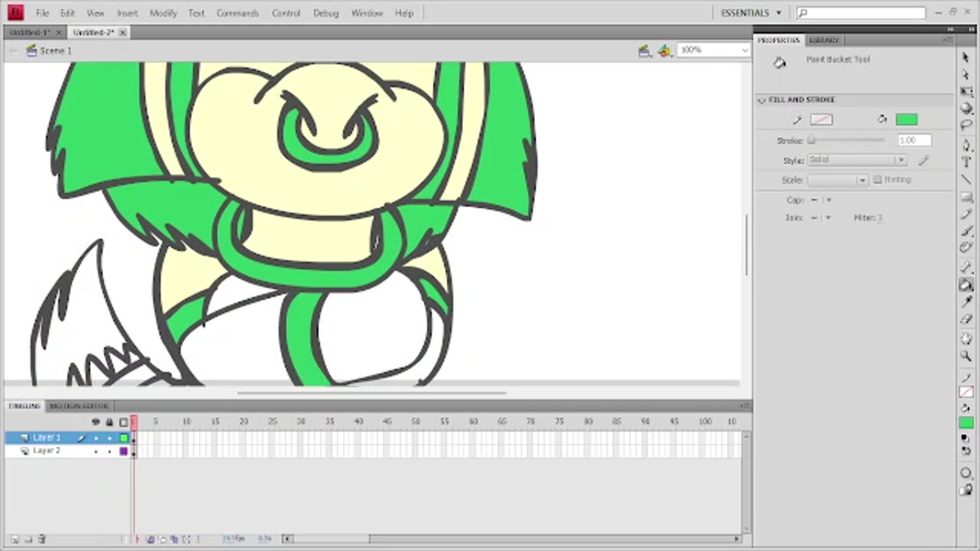Toggle lock dot for Layer 2
This screenshot has width=980, height=551.
pos(109,452)
